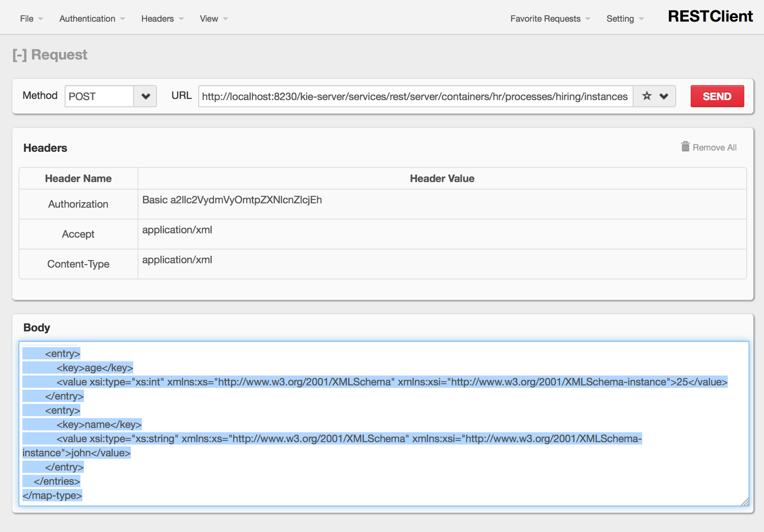
Task: Expand the dropdown caret next to Setting
Action: (x=642, y=19)
